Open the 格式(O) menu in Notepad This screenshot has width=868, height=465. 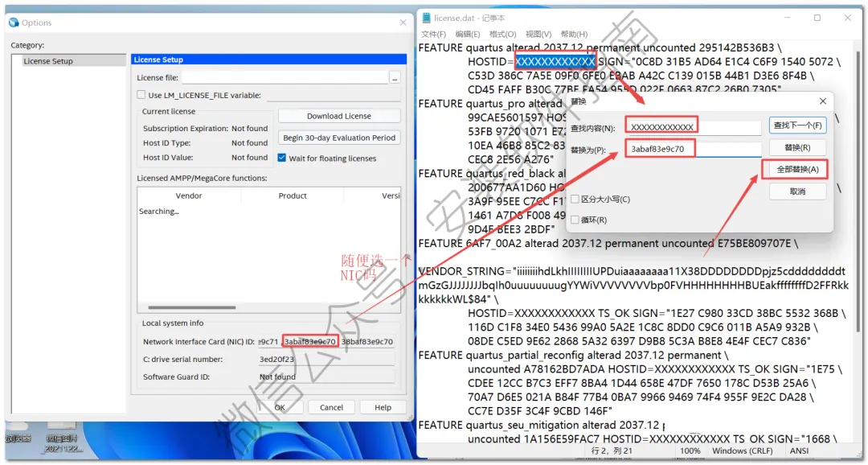502,35
